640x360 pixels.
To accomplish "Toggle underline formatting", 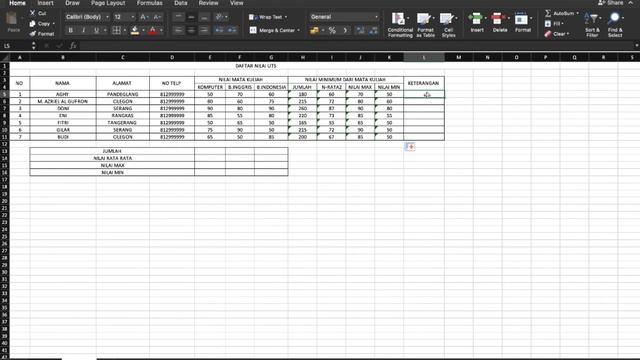I will (96, 31).
